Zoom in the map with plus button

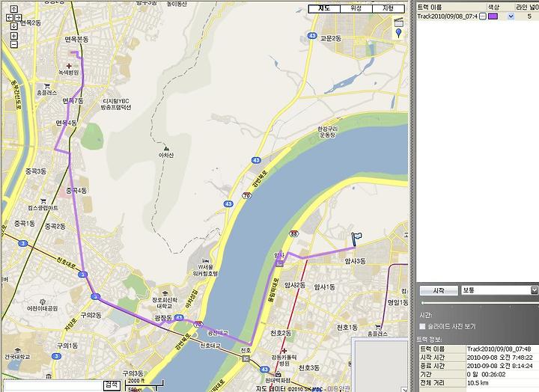tap(14, 36)
